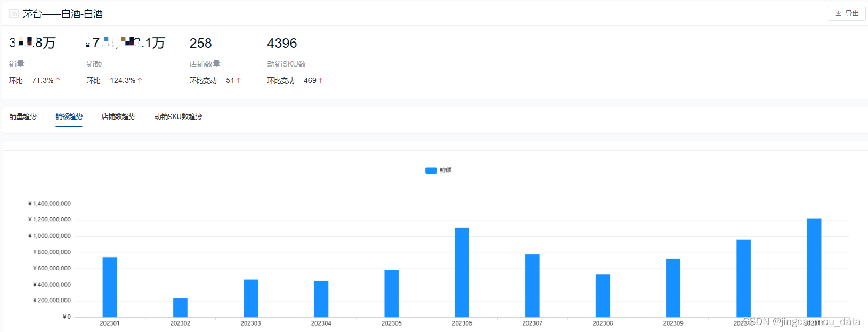Screen dimensions: 868x332
Task: Select the 202304 sales bar
Action: pos(321,299)
